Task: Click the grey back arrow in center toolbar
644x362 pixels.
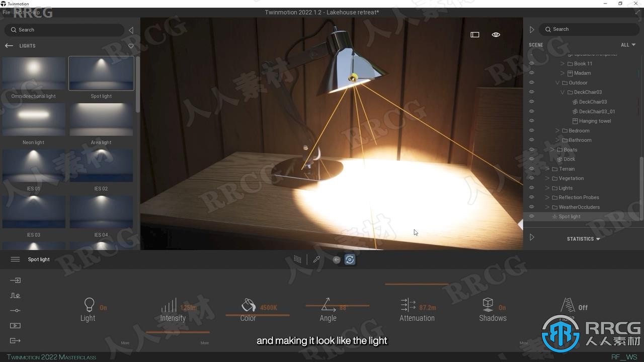Action: click(x=337, y=259)
